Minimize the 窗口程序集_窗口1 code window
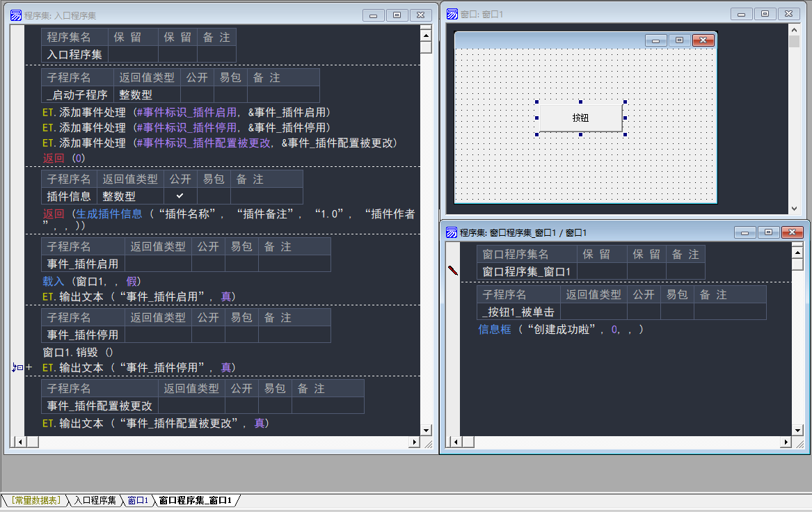Viewport: 812px width, 512px height. [x=745, y=232]
